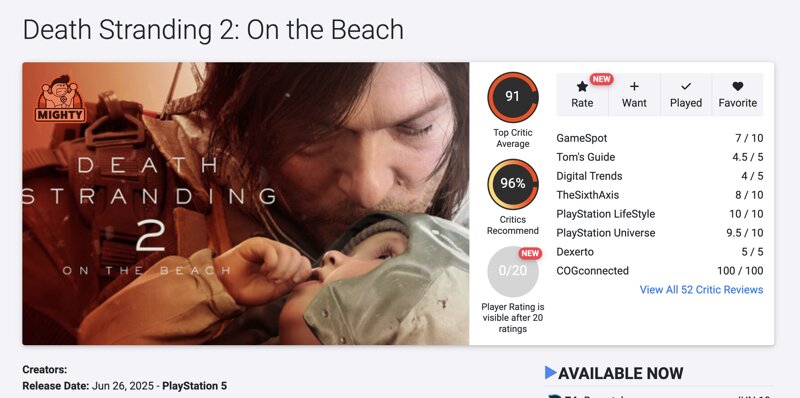
Task: Click the blue Available Now arrow icon
Action: tap(551, 372)
